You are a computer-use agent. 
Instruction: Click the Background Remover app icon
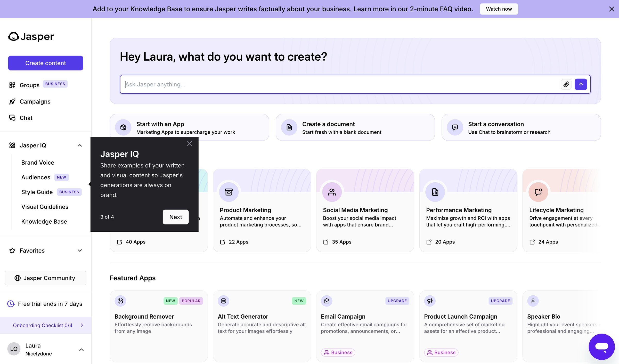tap(120, 301)
